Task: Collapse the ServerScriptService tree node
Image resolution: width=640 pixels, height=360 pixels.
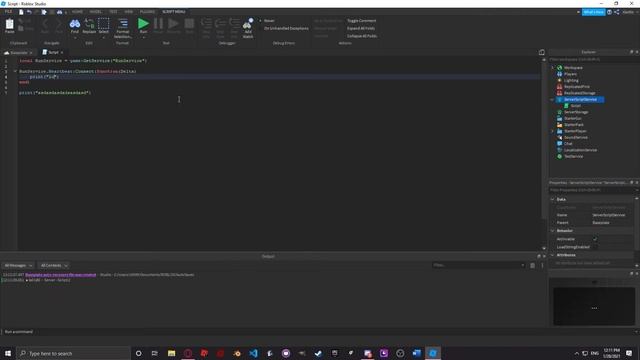Action: pyautogui.click(x=553, y=100)
